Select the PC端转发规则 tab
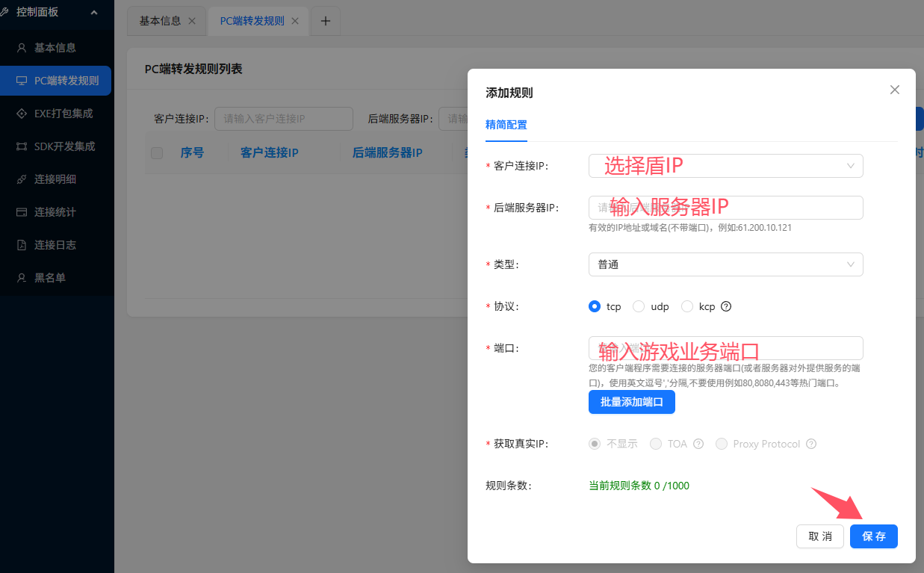The image size is (924, 573). [x=252, y=21]
